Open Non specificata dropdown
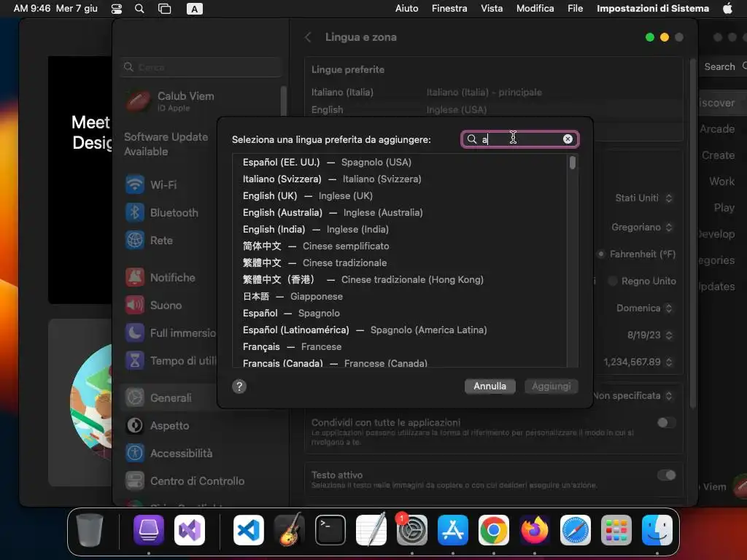747x560 pixels. pyautogui.click(x=632, y=396)
